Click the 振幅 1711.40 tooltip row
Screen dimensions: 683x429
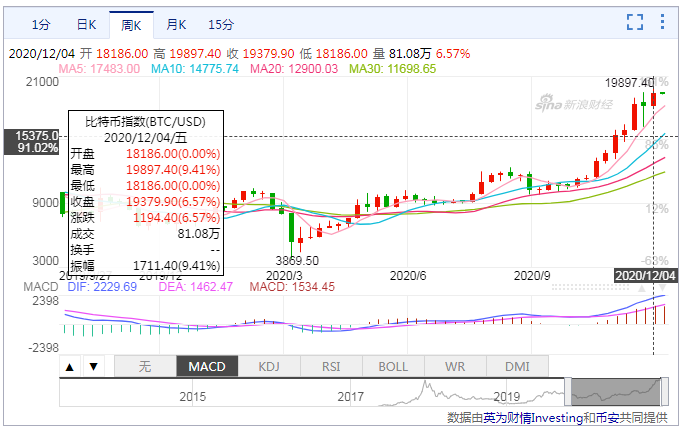[145, 266]
